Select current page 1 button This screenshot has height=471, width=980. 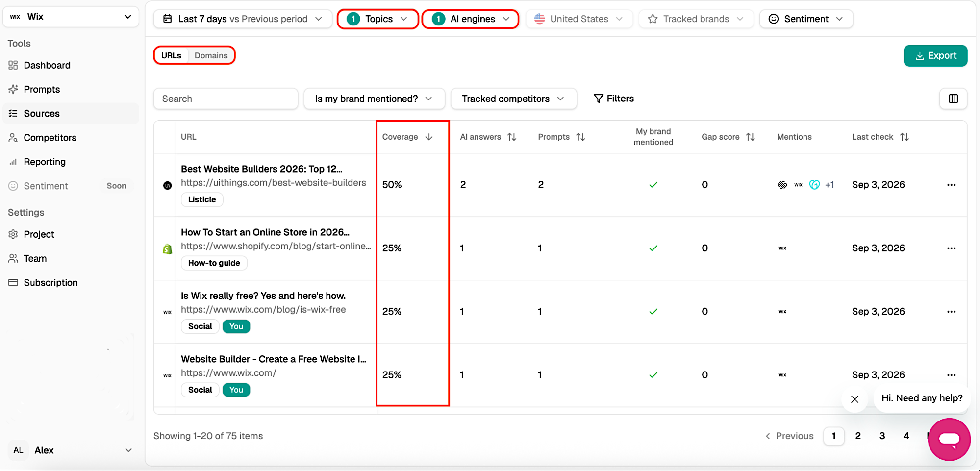[833, 436]
